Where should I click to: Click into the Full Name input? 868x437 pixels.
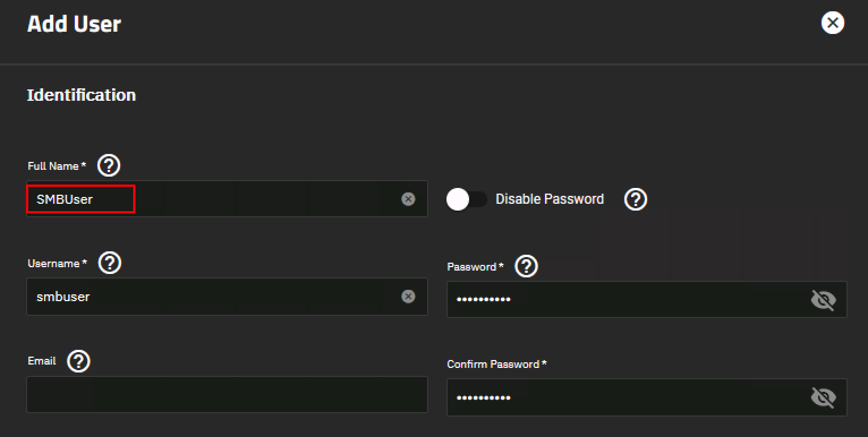point(215,199)
